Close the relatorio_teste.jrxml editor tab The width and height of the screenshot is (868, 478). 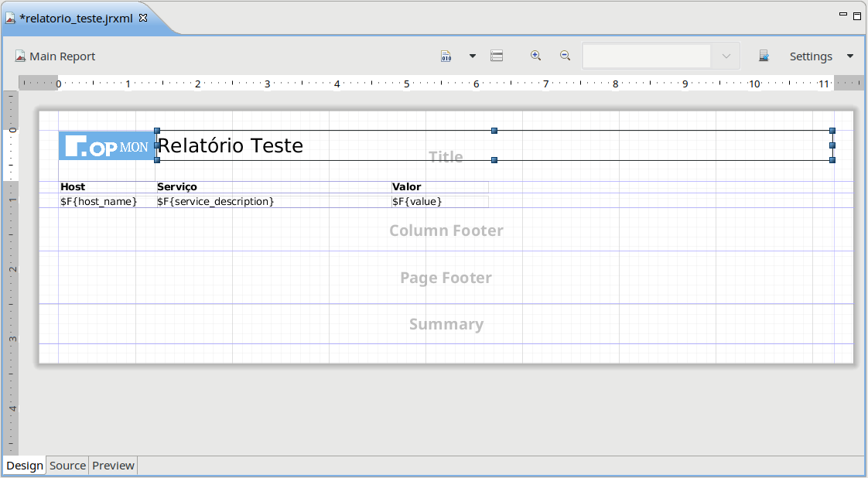click(143, 17)
